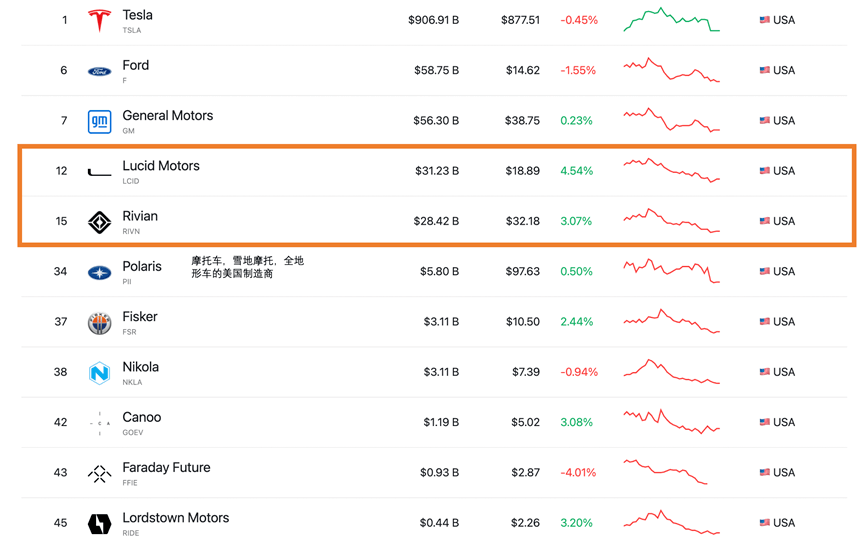Screen dimensions: 865x542
Task: Select Rivian market cap $28.42 B
Action: [x=436, y=221]
